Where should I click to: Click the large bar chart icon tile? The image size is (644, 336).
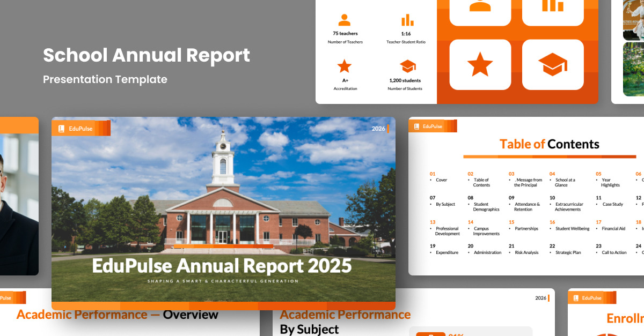[553, 10]
